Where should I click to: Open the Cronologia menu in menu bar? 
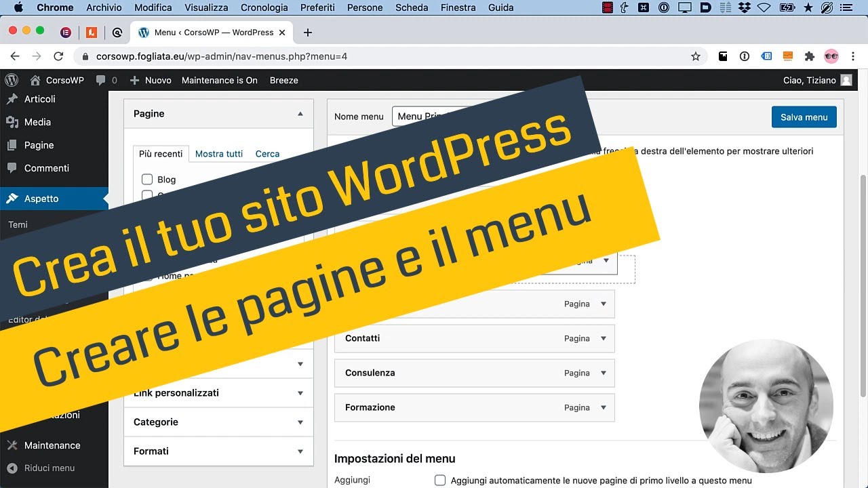click(264, 7)
